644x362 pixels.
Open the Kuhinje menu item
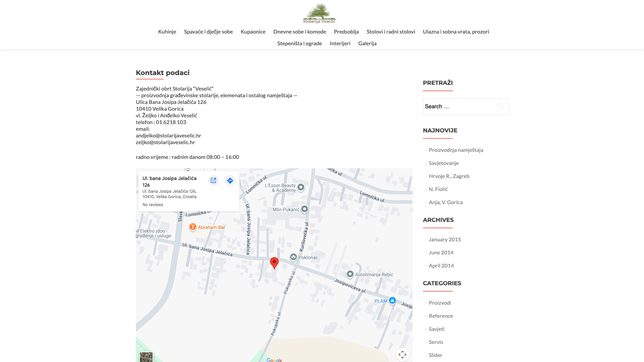[x=167, y=32]
